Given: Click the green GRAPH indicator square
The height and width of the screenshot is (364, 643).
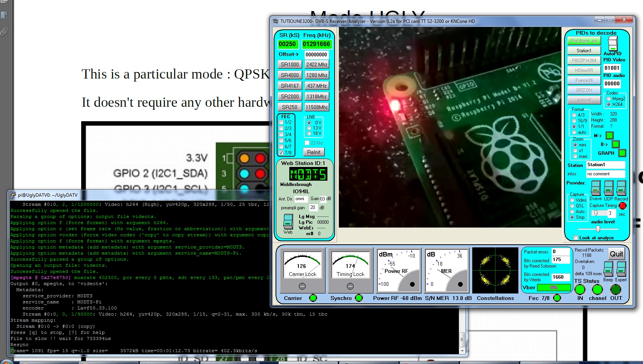Looking at the screenshot, I should pyautogui.click(x=622, y=153).
